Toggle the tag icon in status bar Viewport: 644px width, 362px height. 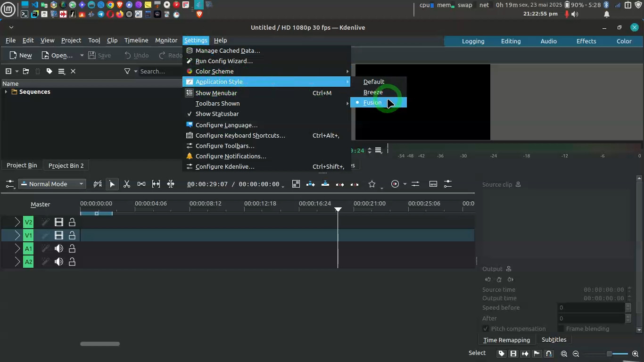502,354
